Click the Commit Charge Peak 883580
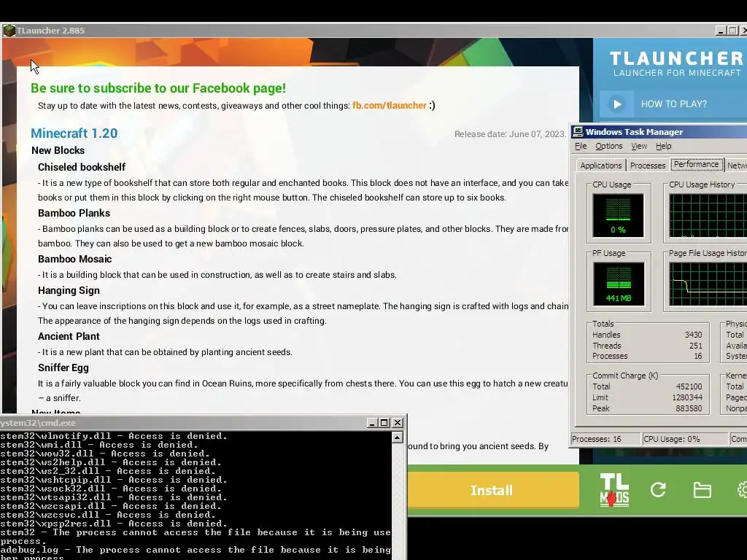 coord(689,408)
